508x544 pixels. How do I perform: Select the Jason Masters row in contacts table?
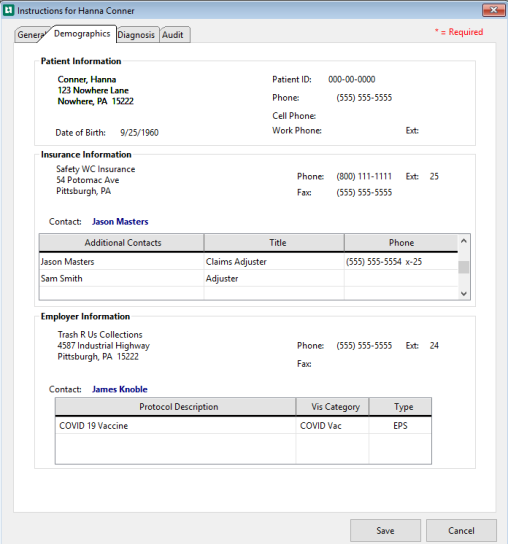248,262
